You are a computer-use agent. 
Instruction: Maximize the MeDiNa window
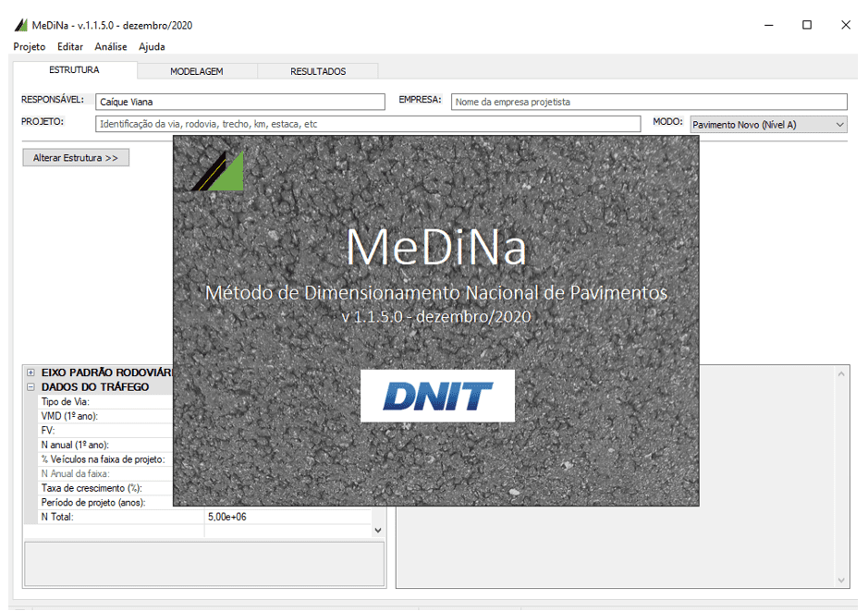[x=807, y=25]
